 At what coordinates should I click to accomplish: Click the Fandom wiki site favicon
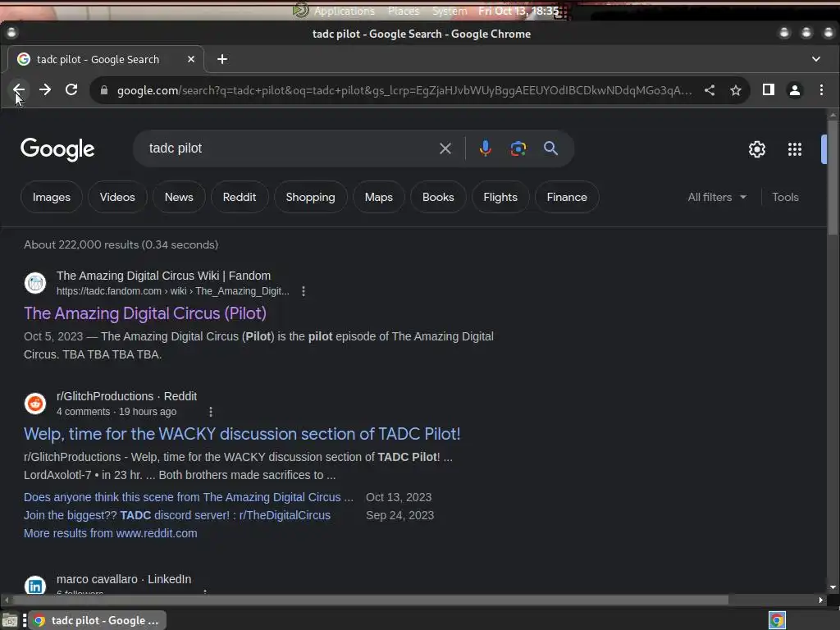click(35, 282)
